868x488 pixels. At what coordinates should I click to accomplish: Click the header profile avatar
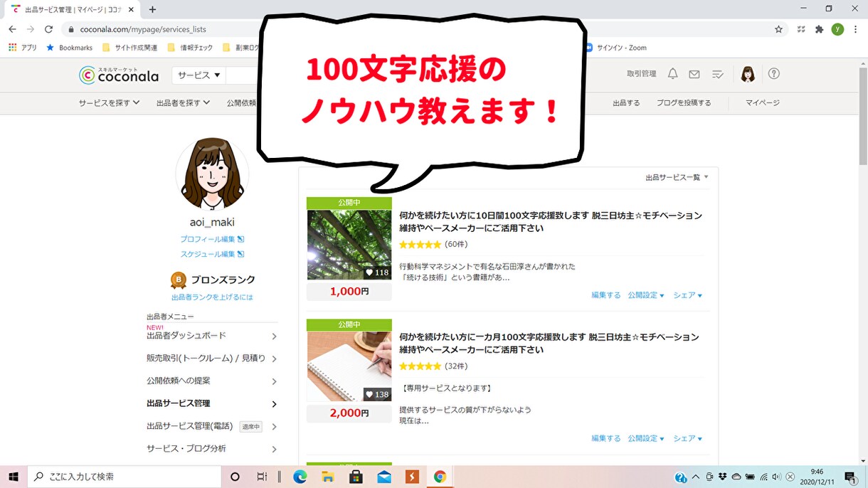pos(748,74)
